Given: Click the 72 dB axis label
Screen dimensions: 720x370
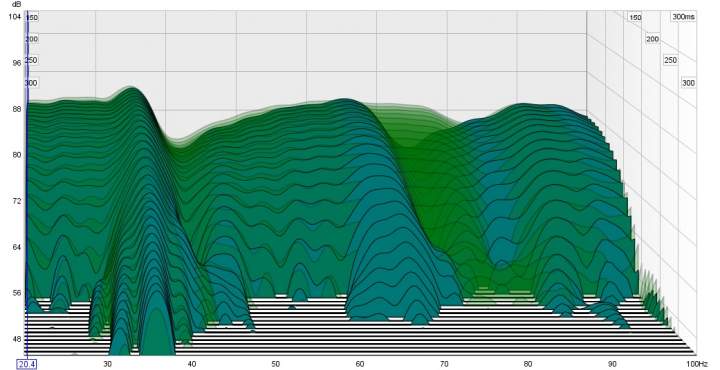Looking at the screenshot, I should [17, 201].
